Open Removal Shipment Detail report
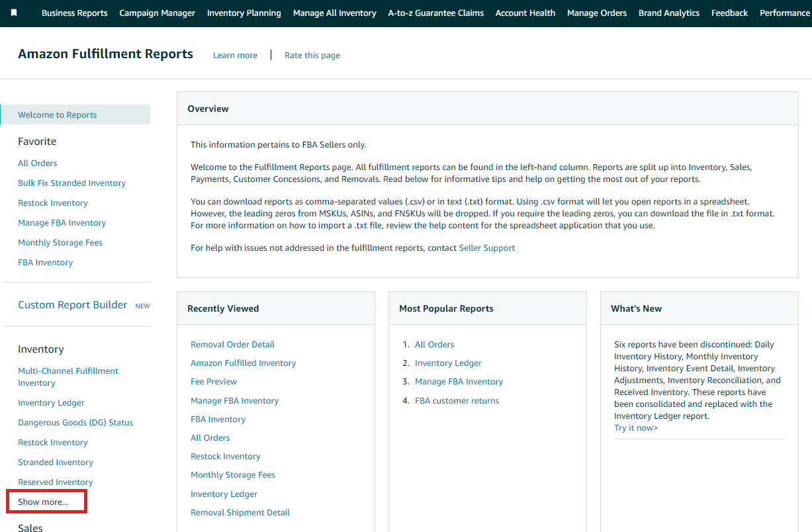 tap(240, 513)
